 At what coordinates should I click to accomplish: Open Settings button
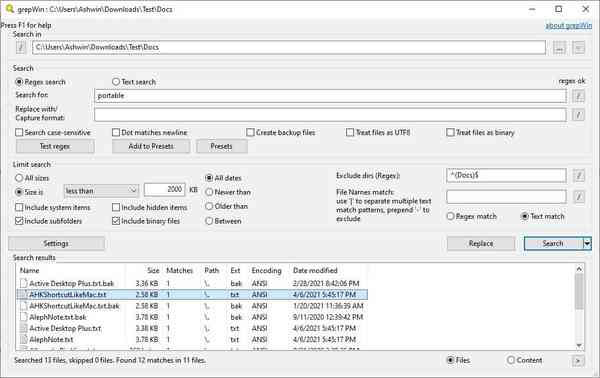56,244
